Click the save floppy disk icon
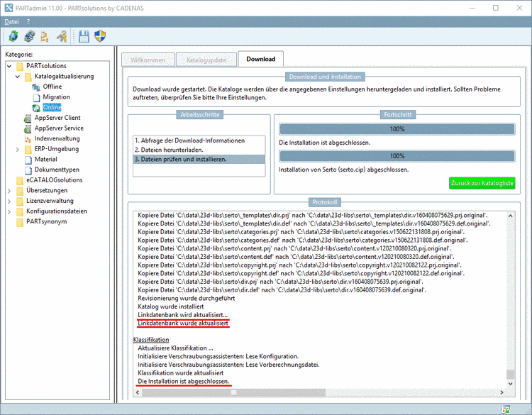Image resolution: width=532 pixels, height=415 pixels. click(x=84, y=36)
